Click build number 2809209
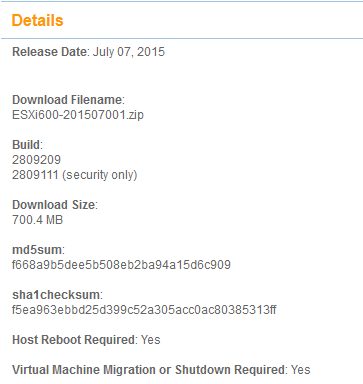This screenshot has height=384, width=363. pyautogui.click(x=36, y=160)
